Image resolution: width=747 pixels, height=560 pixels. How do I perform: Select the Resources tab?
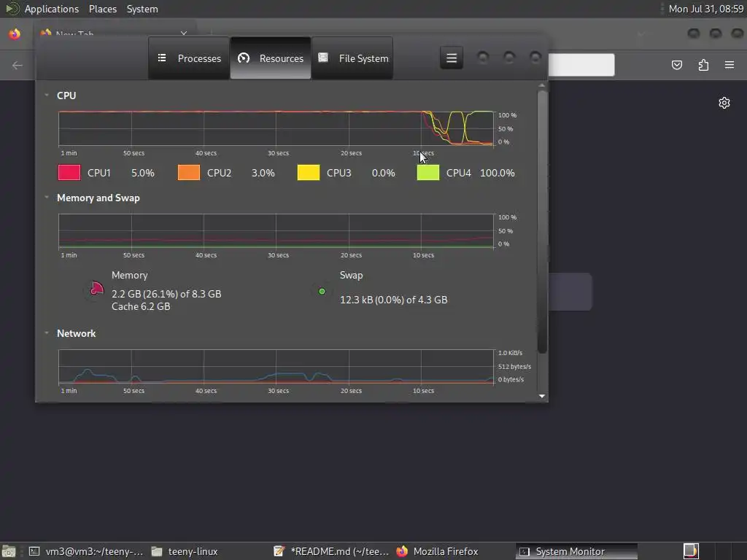(271, 58)
